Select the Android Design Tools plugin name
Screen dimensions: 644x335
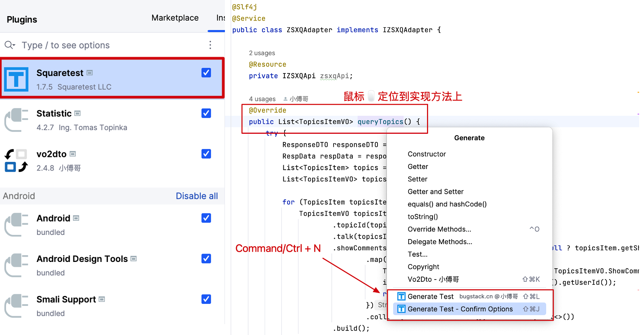click(x=82, y=259)
